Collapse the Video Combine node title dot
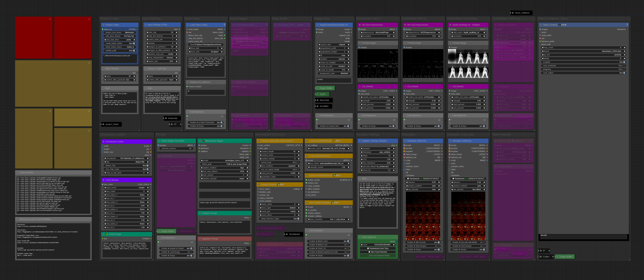644x280 pixels. click(x=541, y=25)
